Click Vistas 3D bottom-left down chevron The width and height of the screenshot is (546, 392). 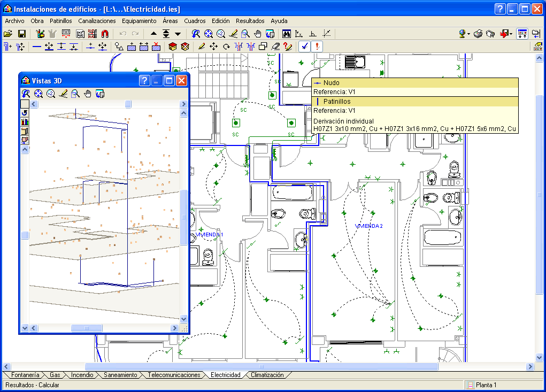coord(25,328)
